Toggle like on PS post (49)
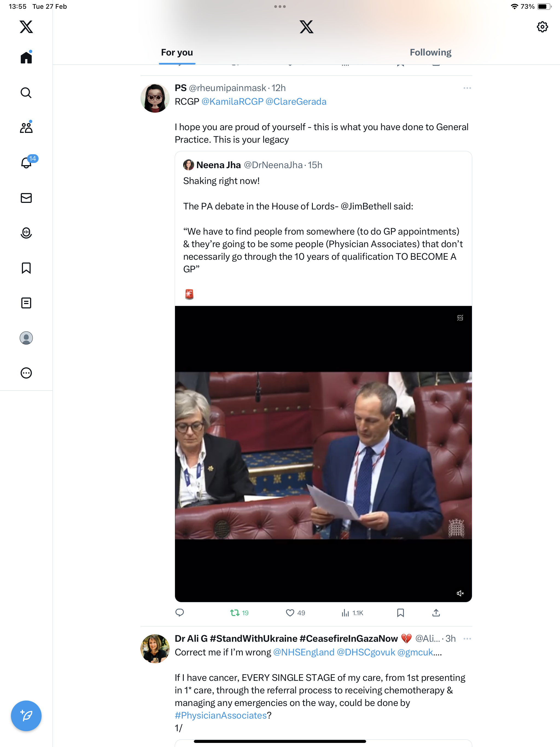560x747 pixels. [295, 612]
